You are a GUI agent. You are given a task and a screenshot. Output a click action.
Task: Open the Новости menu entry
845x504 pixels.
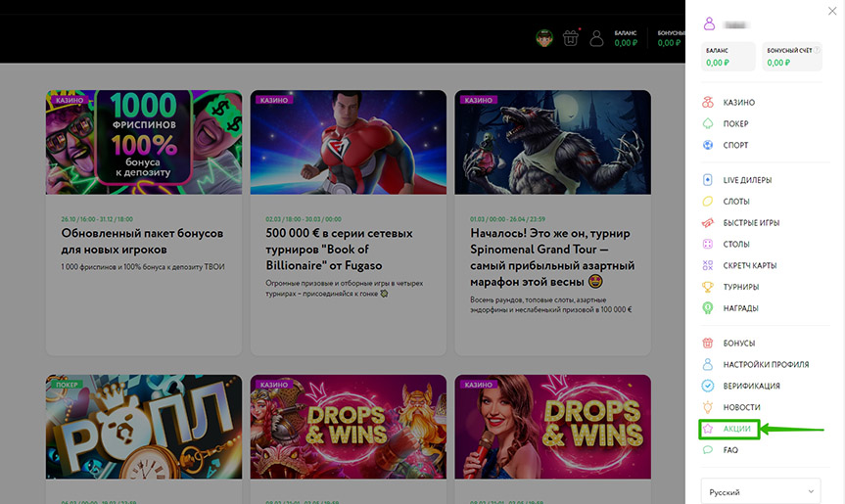[x=741, y=407]
